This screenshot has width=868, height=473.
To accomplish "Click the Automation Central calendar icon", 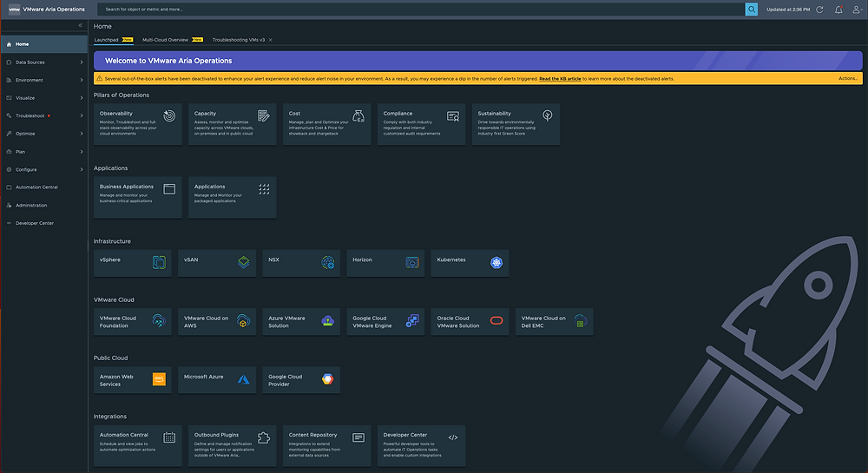I will [x=169, y=437].
